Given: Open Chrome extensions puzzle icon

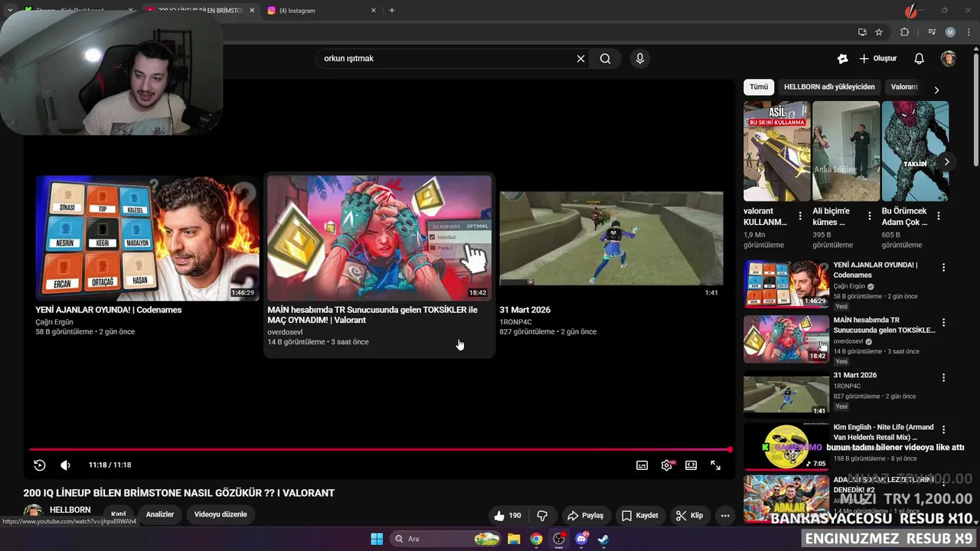Looking at the screenshot, I should [905, 32].
